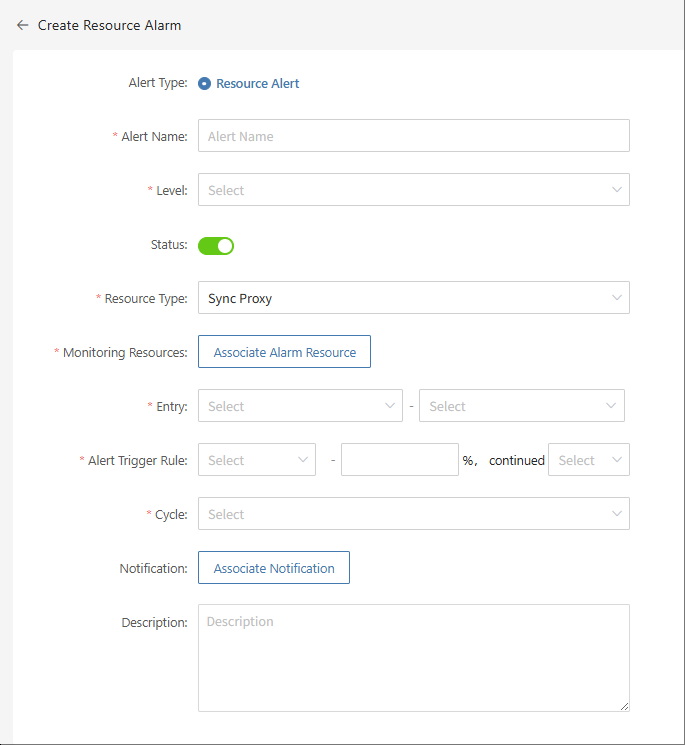Click the Cycle dropdown chevron icon
The image size is (685, 745).
pyautogui.click(x=617, y=514)
